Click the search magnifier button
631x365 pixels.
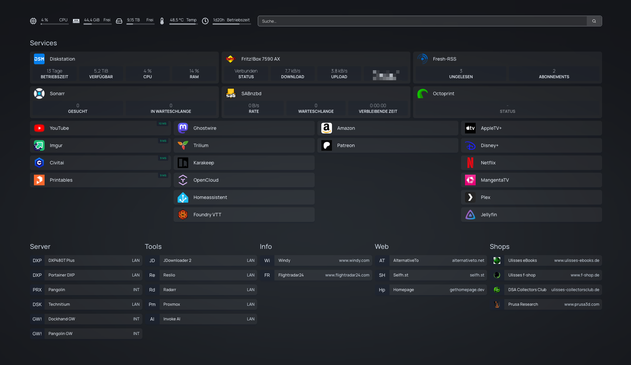coord(594,21)
